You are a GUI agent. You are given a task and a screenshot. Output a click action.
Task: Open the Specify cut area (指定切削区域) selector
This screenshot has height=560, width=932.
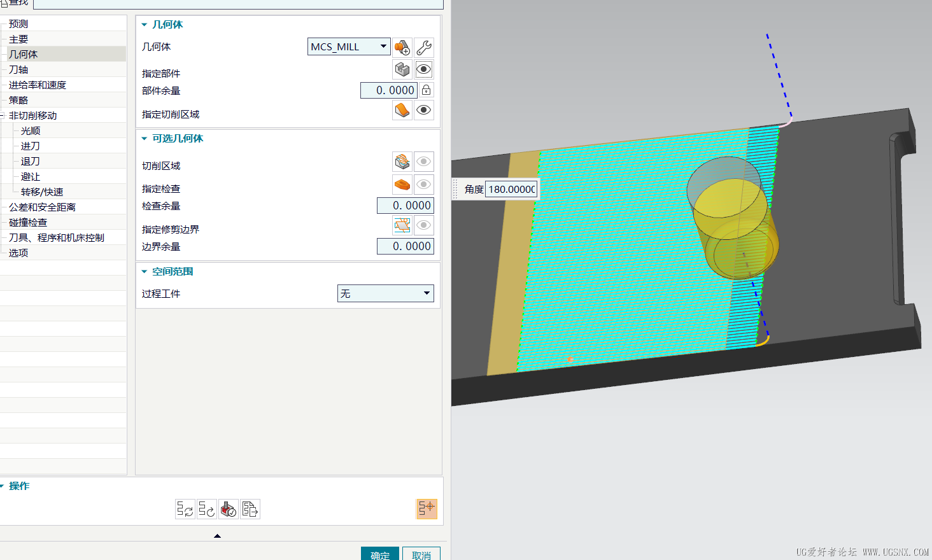tap(402, 110)
